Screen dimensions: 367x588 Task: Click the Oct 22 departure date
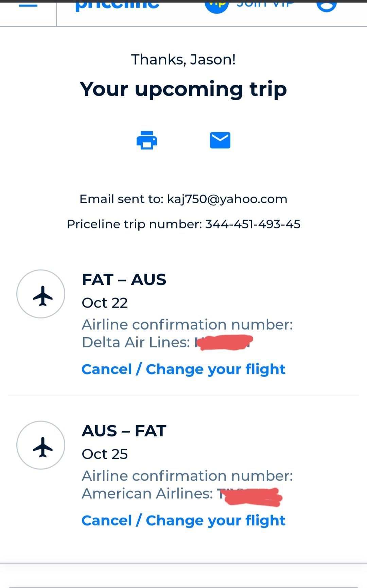coord(105,303)
